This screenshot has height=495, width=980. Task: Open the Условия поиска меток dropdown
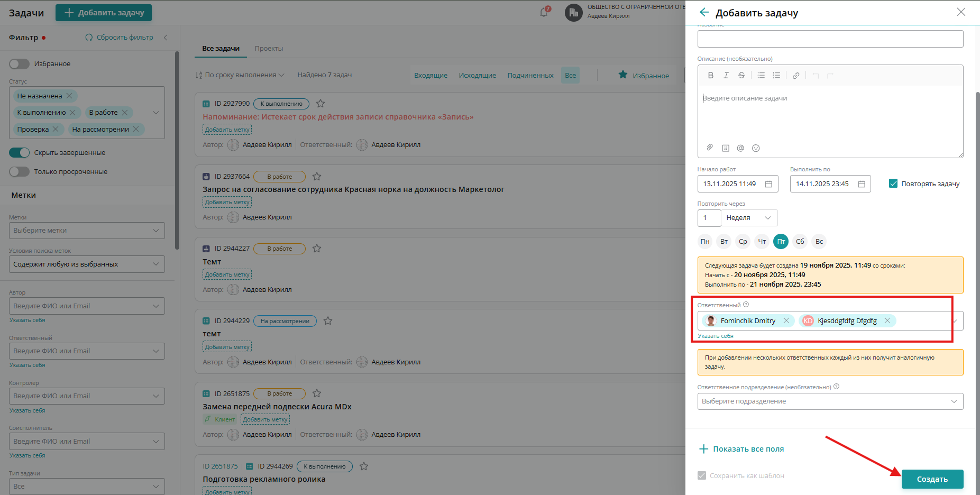tap(87, 264)
